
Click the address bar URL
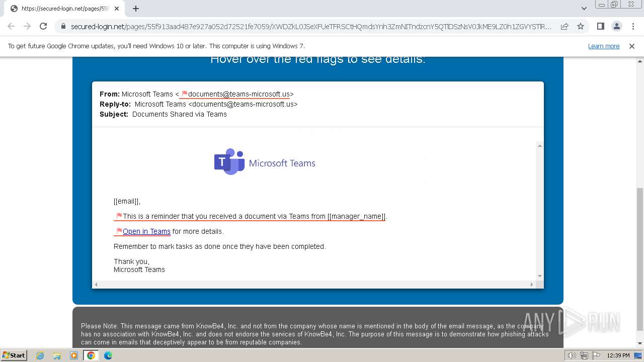tap(311, 26)
